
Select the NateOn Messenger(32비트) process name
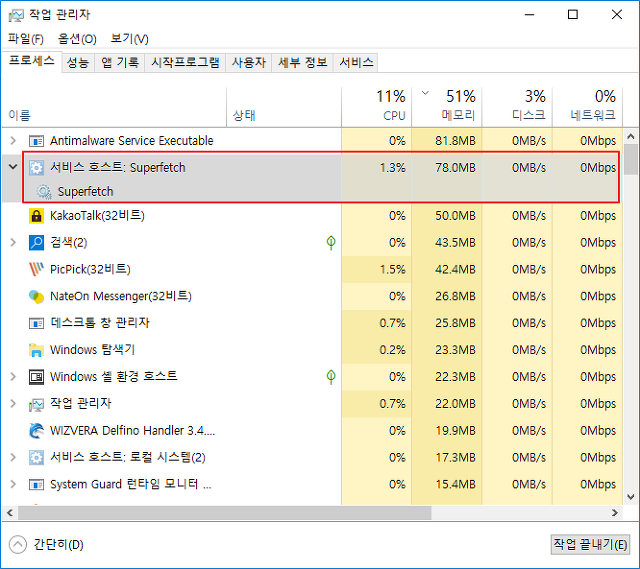point(121,296)
